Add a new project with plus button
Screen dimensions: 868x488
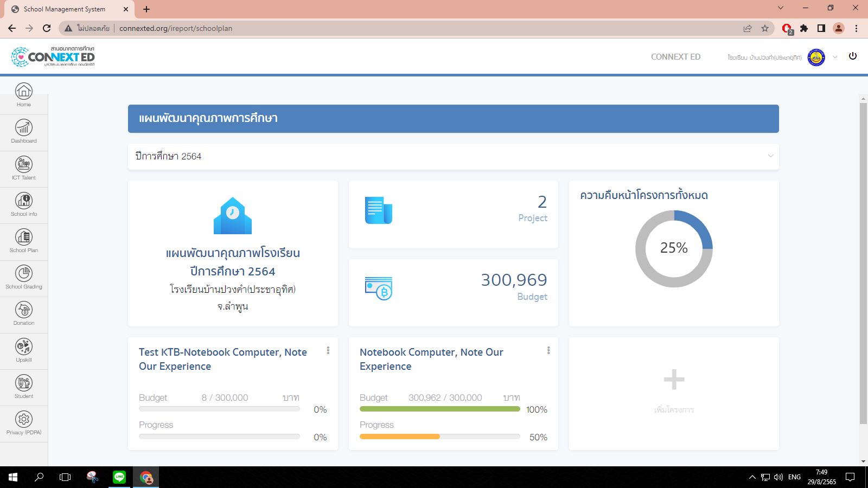coord(674,380)
